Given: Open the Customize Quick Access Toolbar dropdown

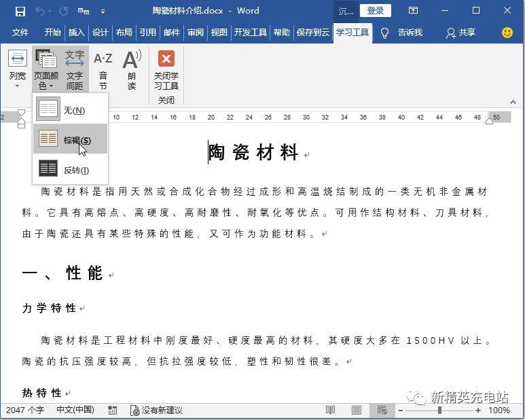Looking at the screenshot, I should pyautogui.click(x=103, y=12).
